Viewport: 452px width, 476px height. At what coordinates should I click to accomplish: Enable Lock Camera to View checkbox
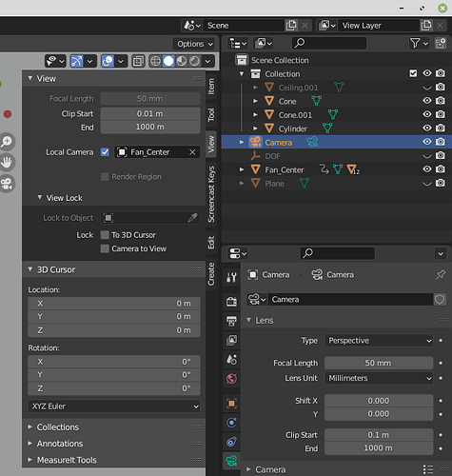pyautogui.click(x=105, y=248)
